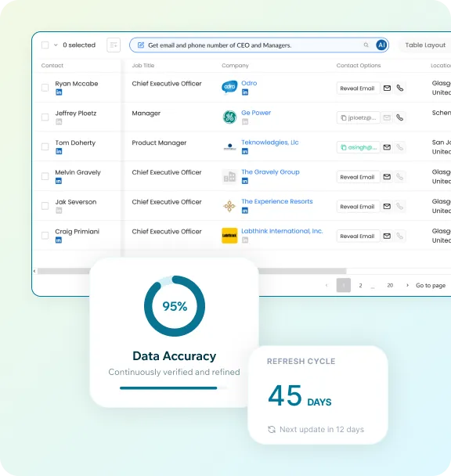Open the Ge Power company link
The width and height of the screenshot is (451, 476).
pos(256,113)
